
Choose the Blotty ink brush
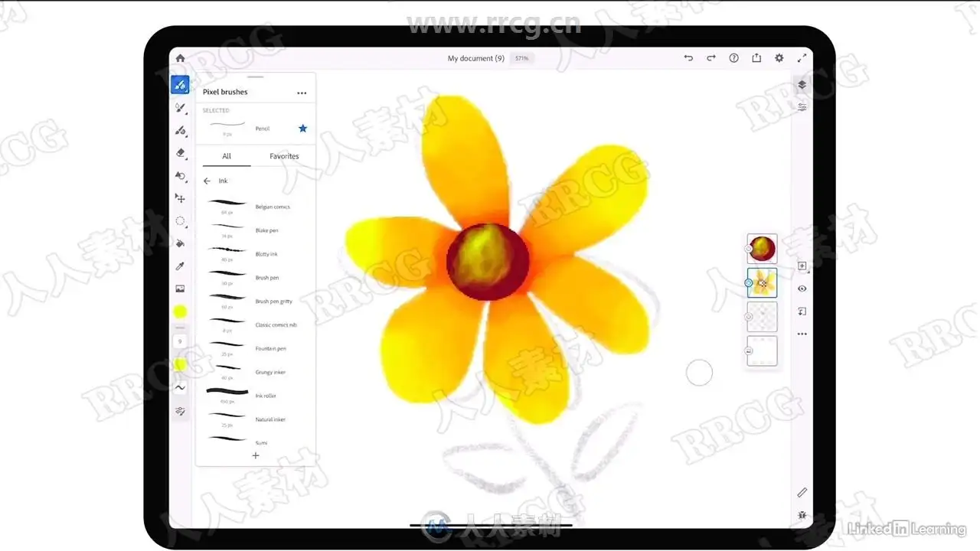(x=255, y=254)
